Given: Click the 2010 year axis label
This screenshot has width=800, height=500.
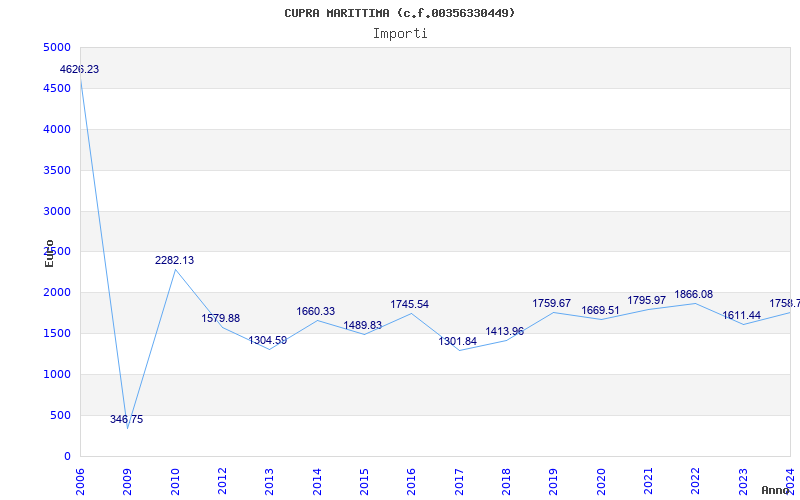Looking at the screenshot, I should [175, 476].
